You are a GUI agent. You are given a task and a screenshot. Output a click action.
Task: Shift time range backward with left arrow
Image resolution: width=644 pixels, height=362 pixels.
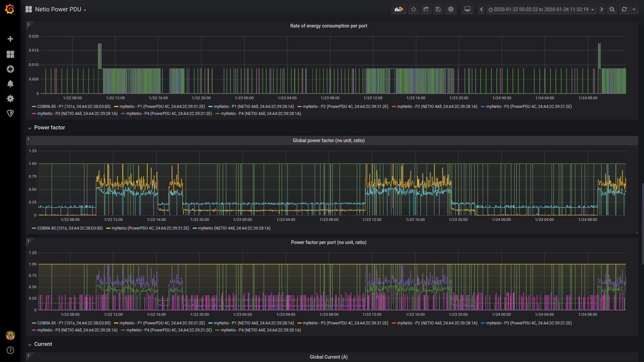pyautogui.click(x=481, y=9)
